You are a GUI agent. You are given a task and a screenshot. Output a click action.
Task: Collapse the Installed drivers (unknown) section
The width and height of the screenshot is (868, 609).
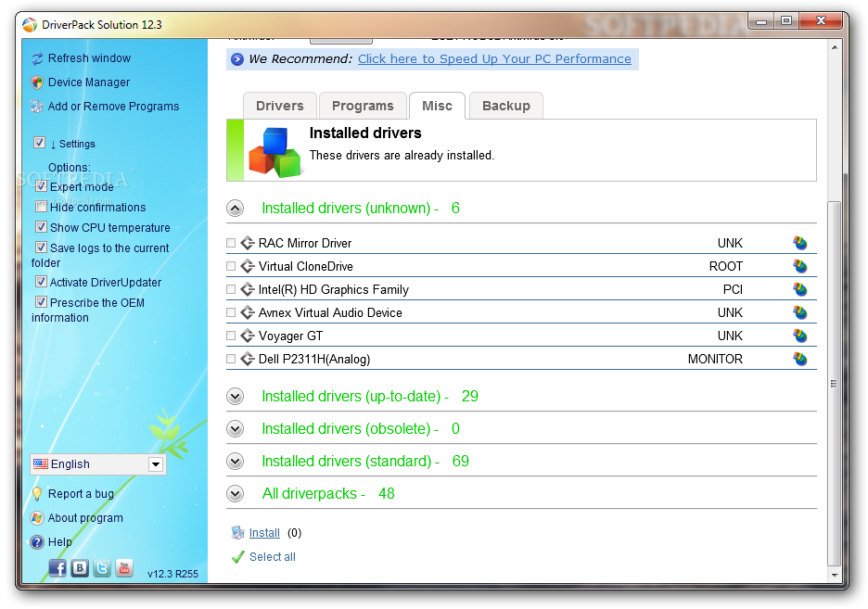pos(235,208)
